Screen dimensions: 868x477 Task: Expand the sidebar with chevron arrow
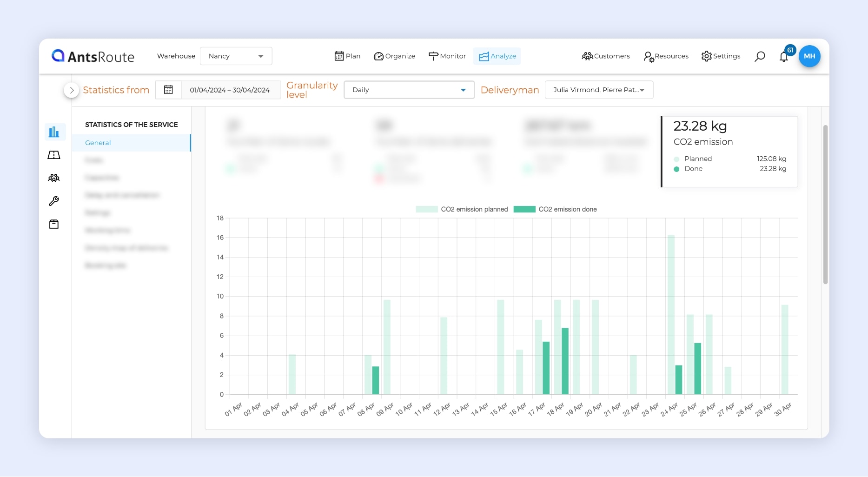(x=71, y=90)
